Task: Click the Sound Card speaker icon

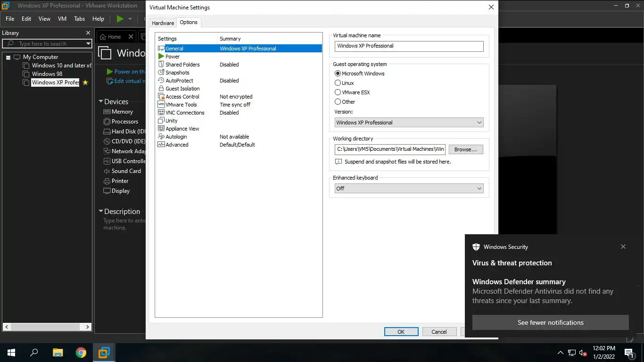Action: [107, 171]
